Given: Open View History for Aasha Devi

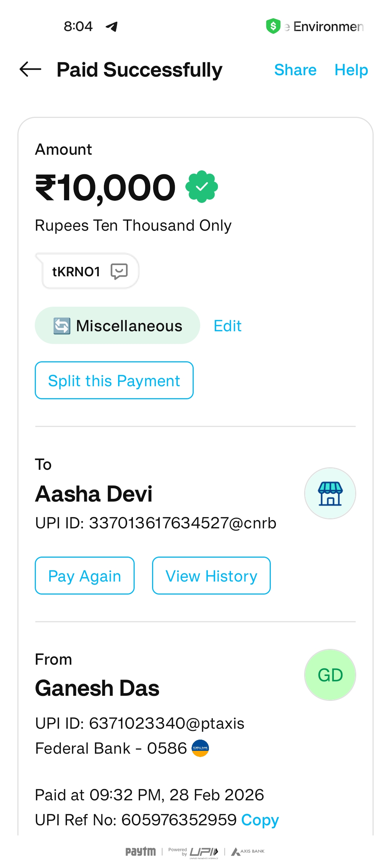Looking at the screenshot, I should point(211,576).
